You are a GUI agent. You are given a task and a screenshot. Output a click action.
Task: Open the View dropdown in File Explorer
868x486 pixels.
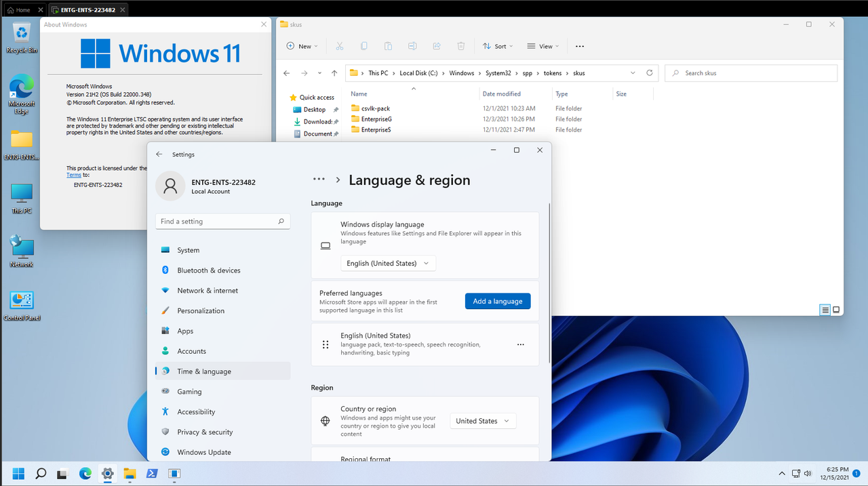point(543,46)
